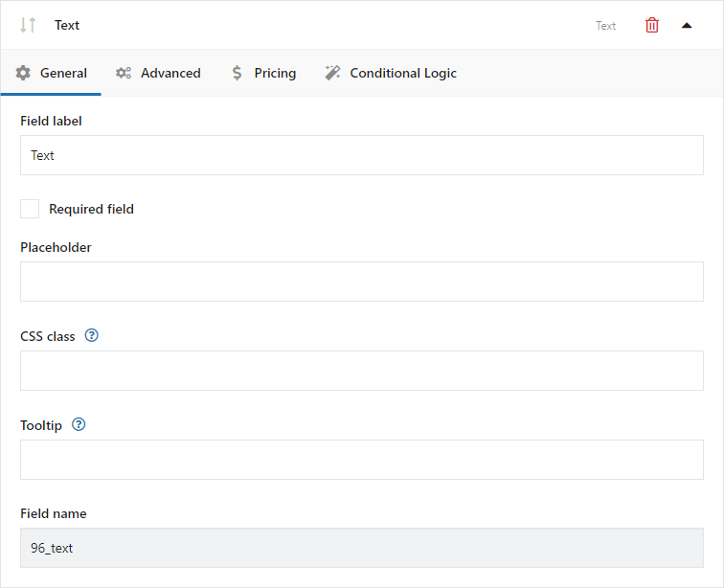This screenshot has height=588, width=724.
Task: Open the Tooltip help question icon
Action: 79,424
